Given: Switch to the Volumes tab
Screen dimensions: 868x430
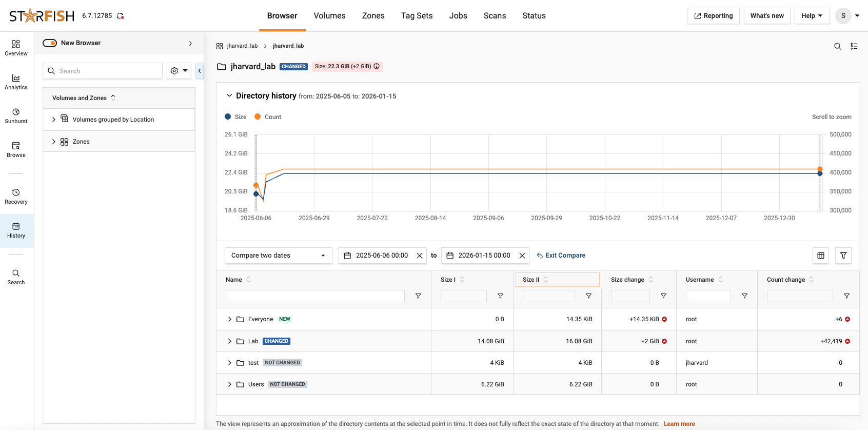Looking at the screenshot, I should click(329, 16).
